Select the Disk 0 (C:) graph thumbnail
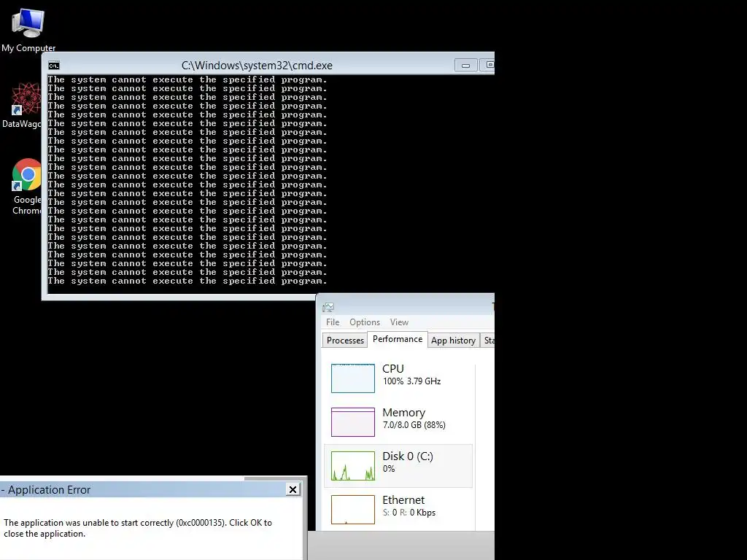 click(x=353, y=466)
